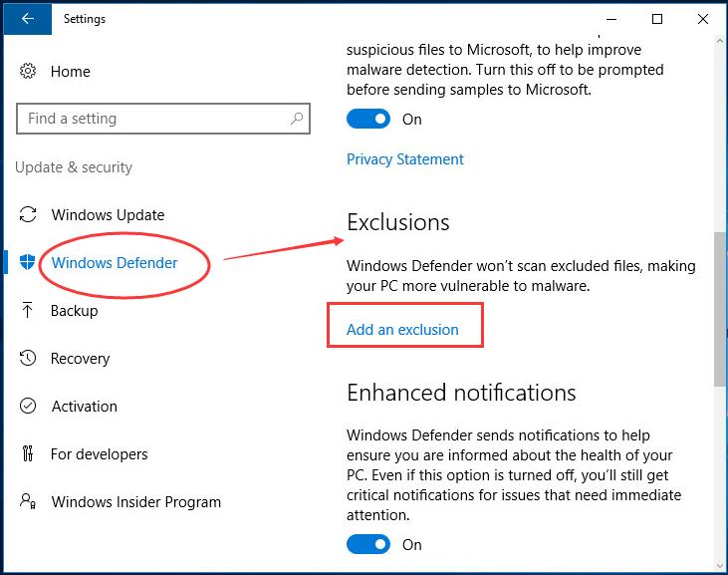This screenshot has height=575, width=728.
Task: Click the vertical scrollbar thumb
Action: pyautogui.click(x=720, y=309)
